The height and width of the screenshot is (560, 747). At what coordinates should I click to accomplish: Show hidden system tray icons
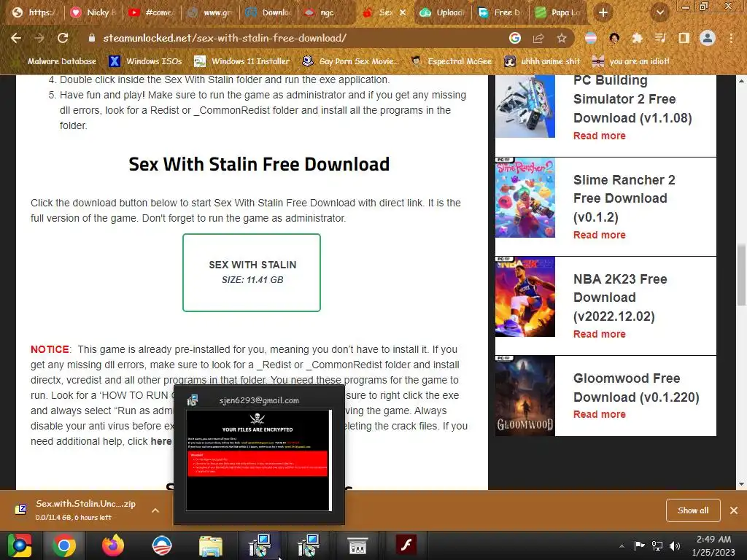pos(622,546)
